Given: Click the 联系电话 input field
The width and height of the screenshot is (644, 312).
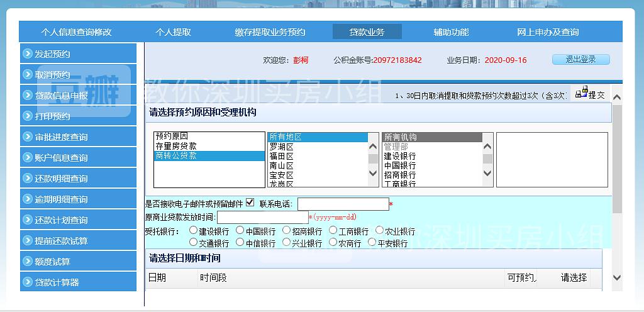Looking at the screenshot, I should pos(343,204).
